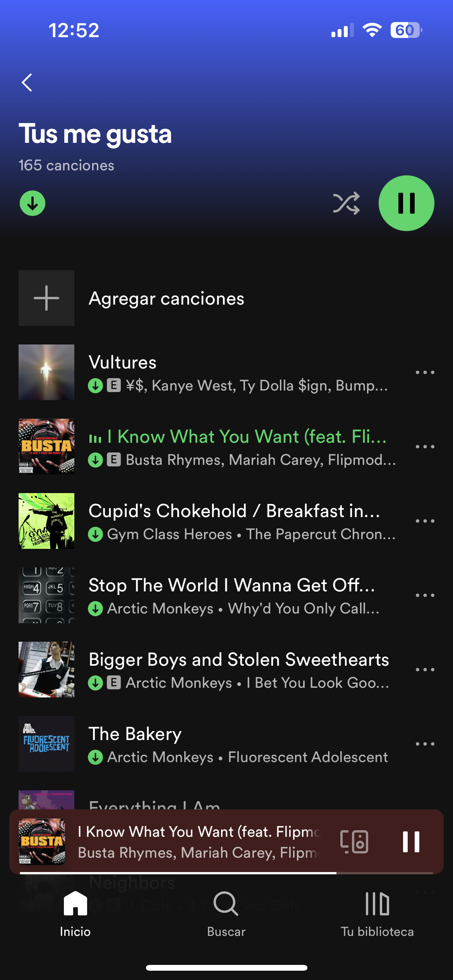
Task: Open the connect to device icon
Action: pos(354,841)
